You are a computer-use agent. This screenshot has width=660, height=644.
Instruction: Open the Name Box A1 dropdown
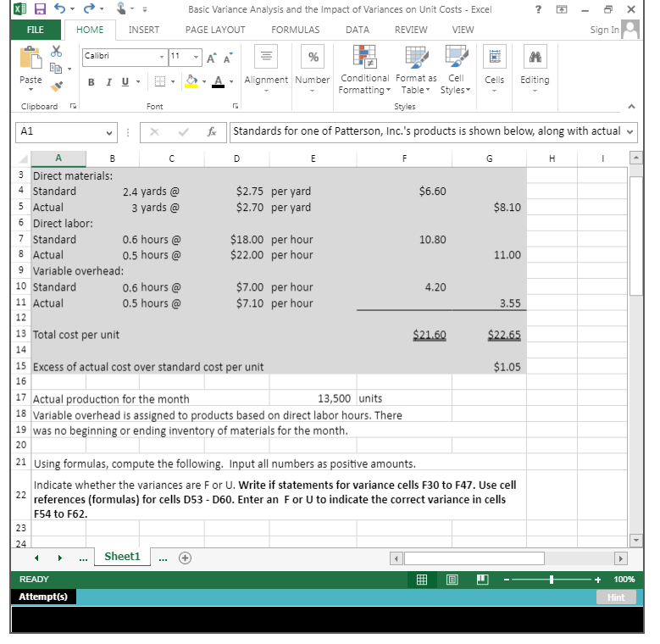point(109,133)
